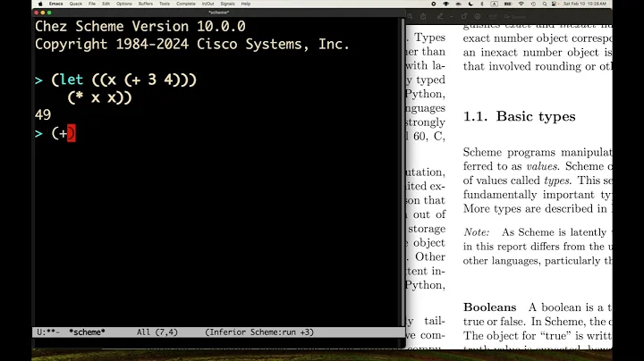644x361 pixels.
Task: Click the share icon in PDF viewer toolbar
Action: click(423, 16)
